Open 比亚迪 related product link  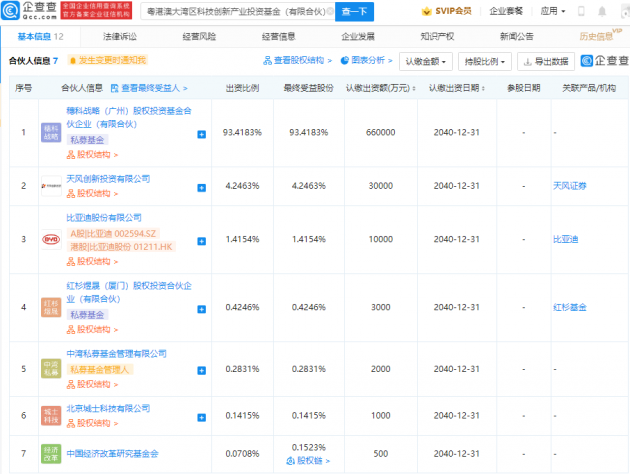click(x=565, y=239)
